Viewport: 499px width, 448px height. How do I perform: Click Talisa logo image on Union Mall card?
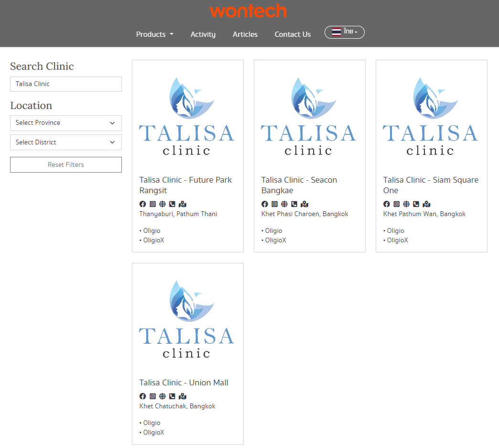pos(187,319)
